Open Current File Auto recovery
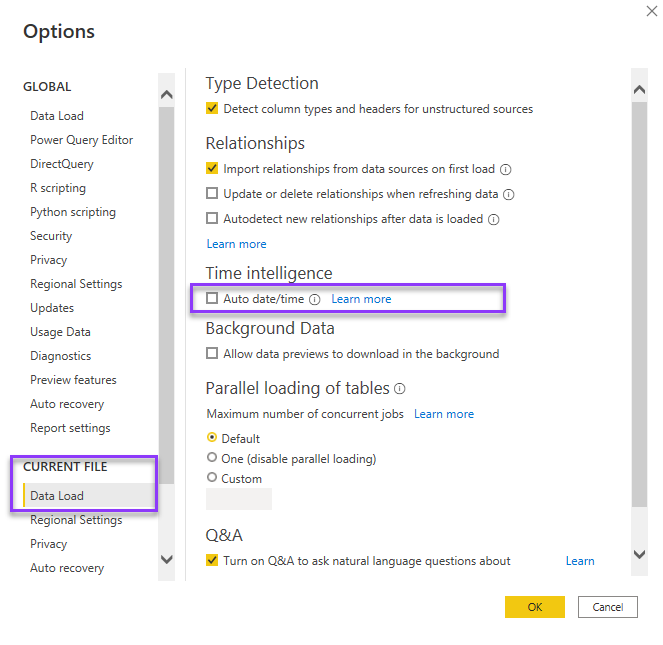 [67, 568]
